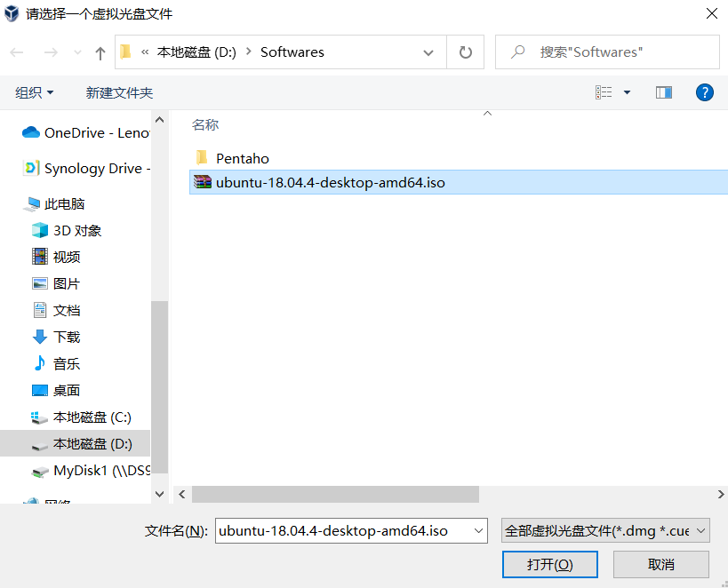This screenshot has height=588, width=728.
Task: Click the 音乐 music note icon
Action: click(x=40, y=363)
